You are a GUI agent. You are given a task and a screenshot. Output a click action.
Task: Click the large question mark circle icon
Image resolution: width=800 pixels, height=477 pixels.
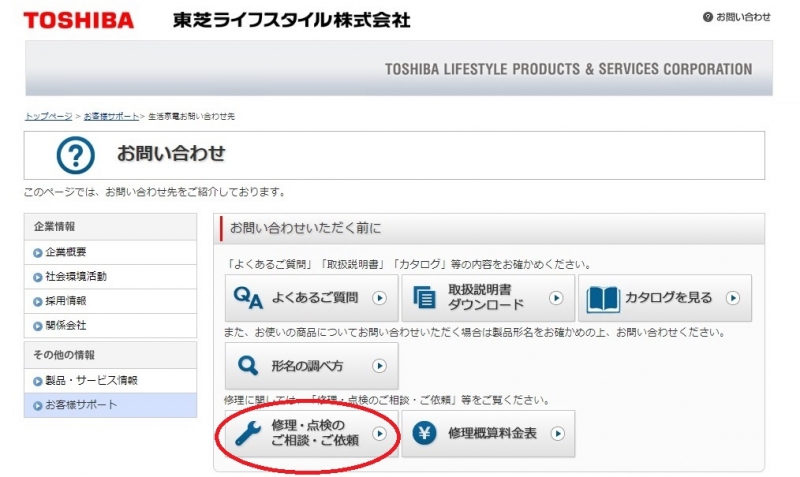point(76,155)
